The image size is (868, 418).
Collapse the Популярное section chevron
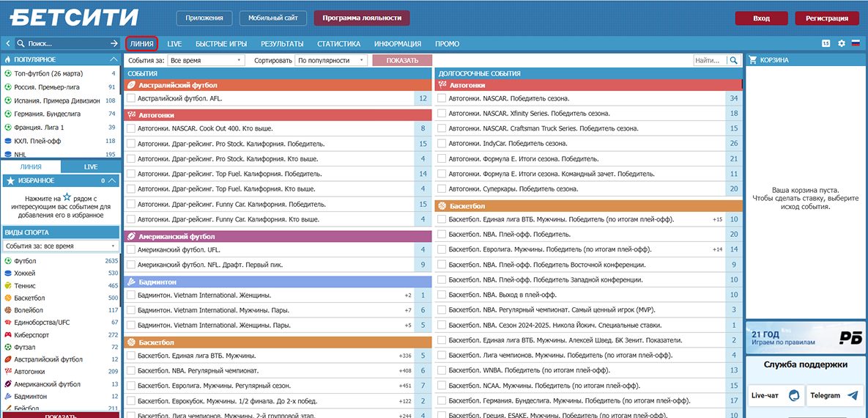coord(113,59)
